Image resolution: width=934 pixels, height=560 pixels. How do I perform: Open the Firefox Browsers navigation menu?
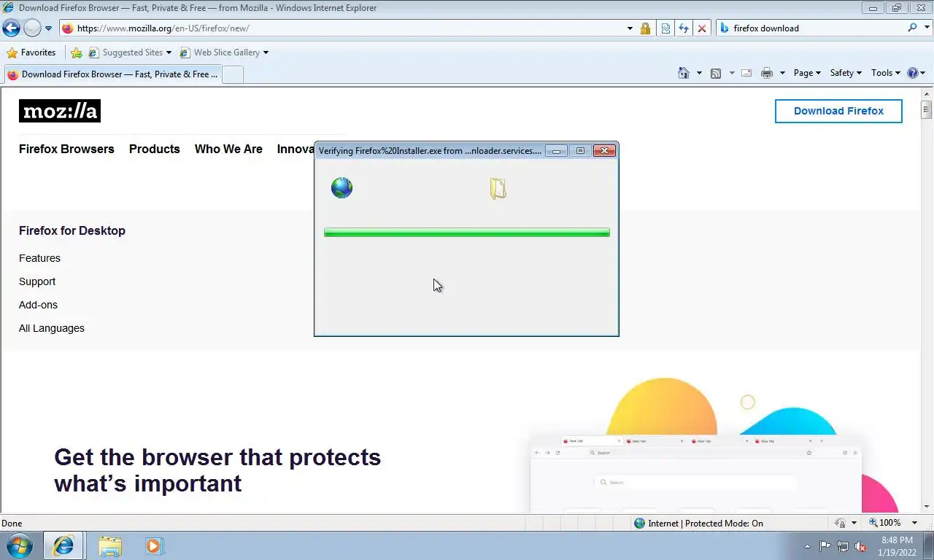tap(66, 149)
